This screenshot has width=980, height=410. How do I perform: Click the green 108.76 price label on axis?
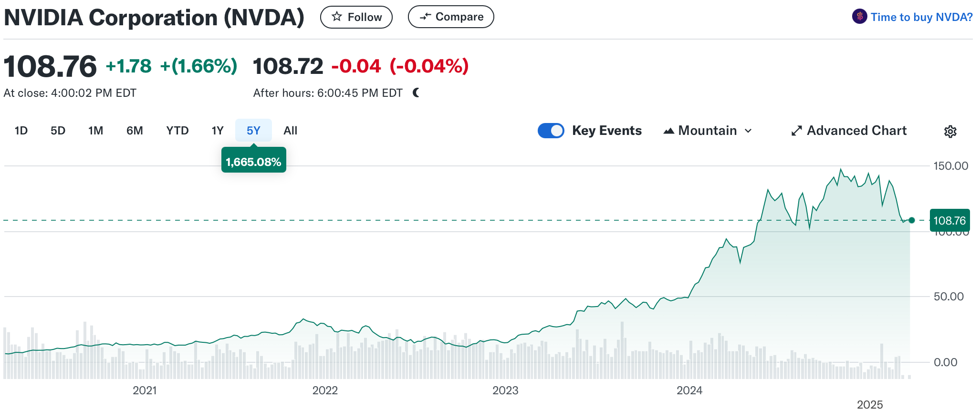949,220
